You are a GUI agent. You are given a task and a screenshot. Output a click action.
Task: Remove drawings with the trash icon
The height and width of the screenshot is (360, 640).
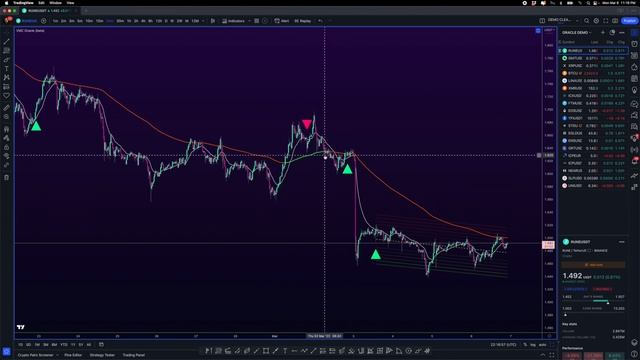(x=7, y=178)
